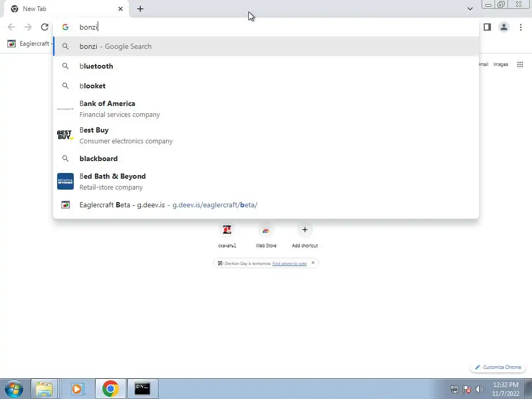
Task: Open Eaglercraft Beta g.deev.is suggestion
Action: tap(266, 205)
